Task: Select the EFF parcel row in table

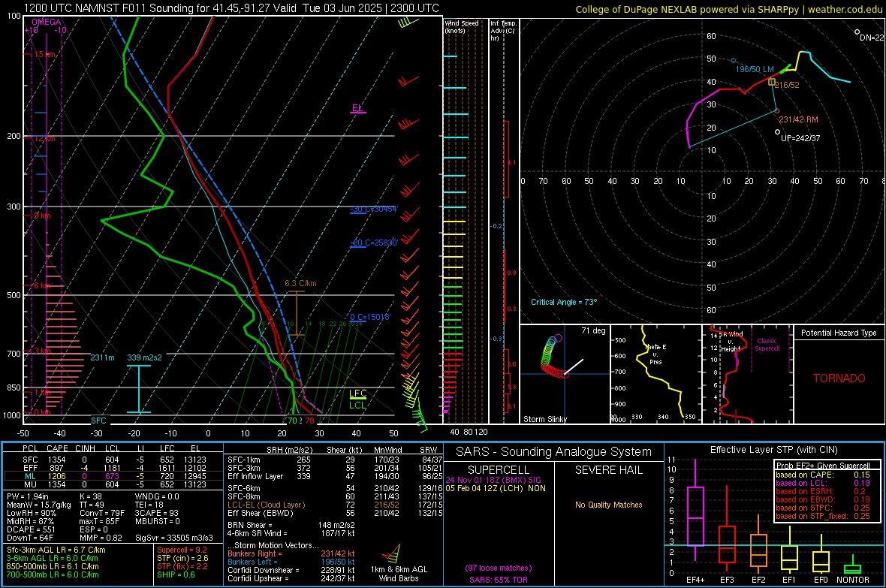Action: [x=113, y=468]
